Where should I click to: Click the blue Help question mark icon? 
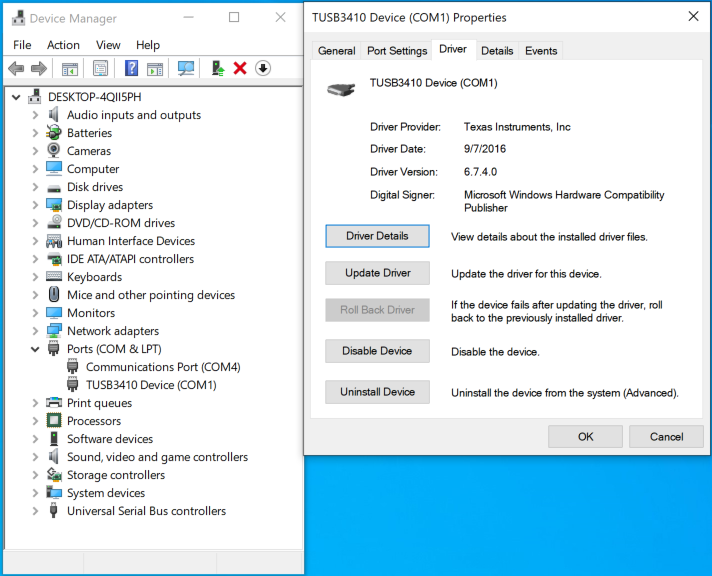(x=131, y=69)
